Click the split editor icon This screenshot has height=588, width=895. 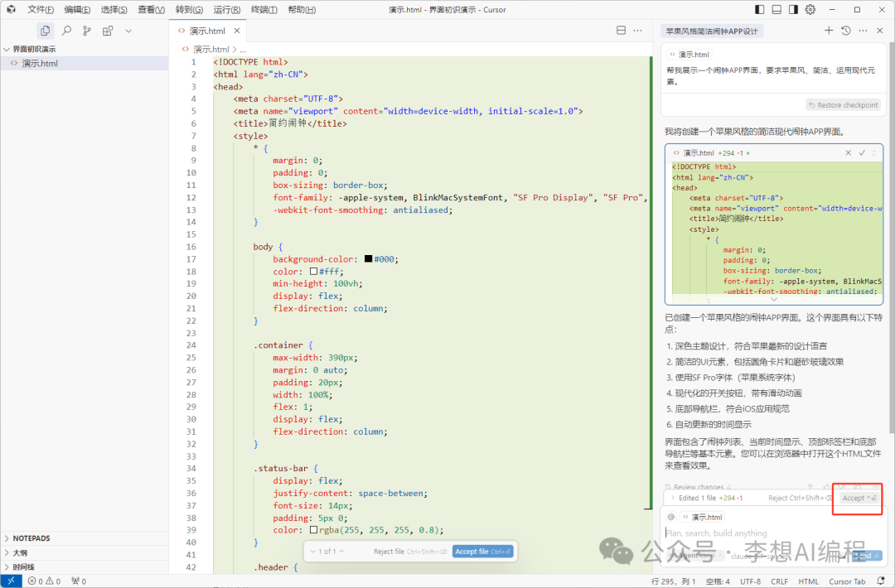pos(621,31)
